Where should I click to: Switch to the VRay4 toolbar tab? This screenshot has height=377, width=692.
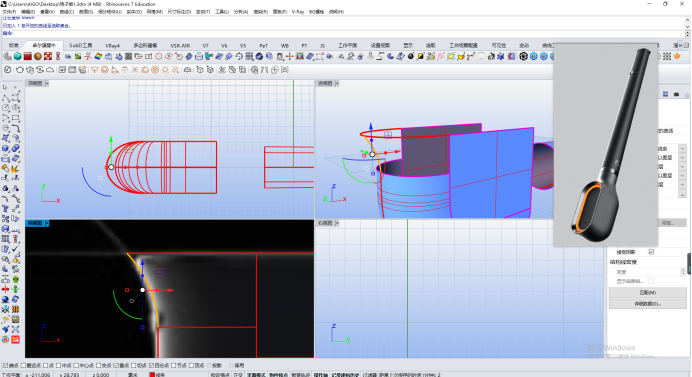[x=113, y=45]
